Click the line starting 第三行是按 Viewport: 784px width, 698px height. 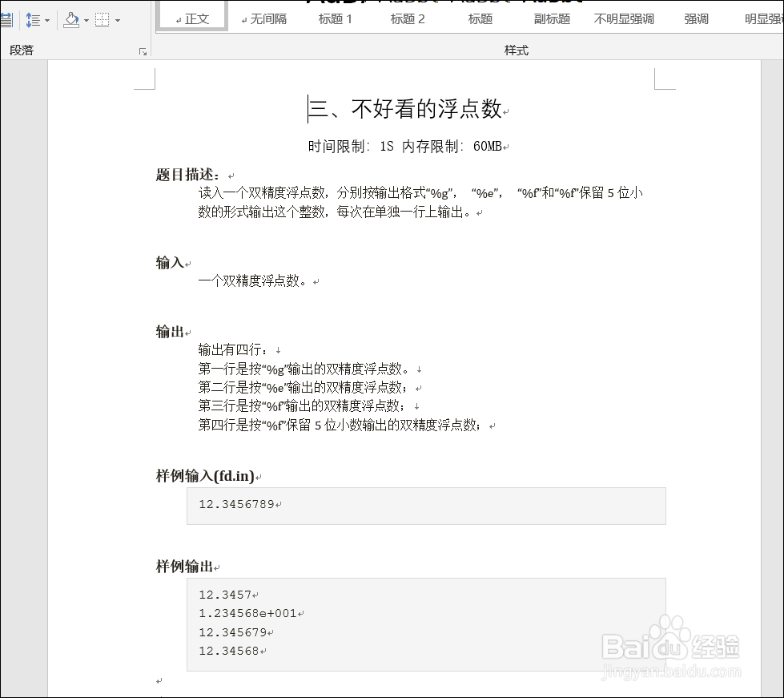tap(303, 405)
